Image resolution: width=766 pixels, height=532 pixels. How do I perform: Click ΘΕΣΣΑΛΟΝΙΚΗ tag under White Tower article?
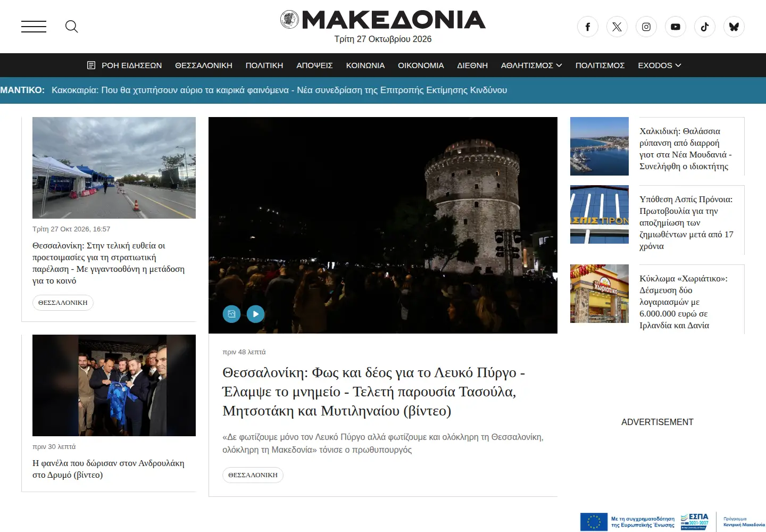(x=253, y=475)
